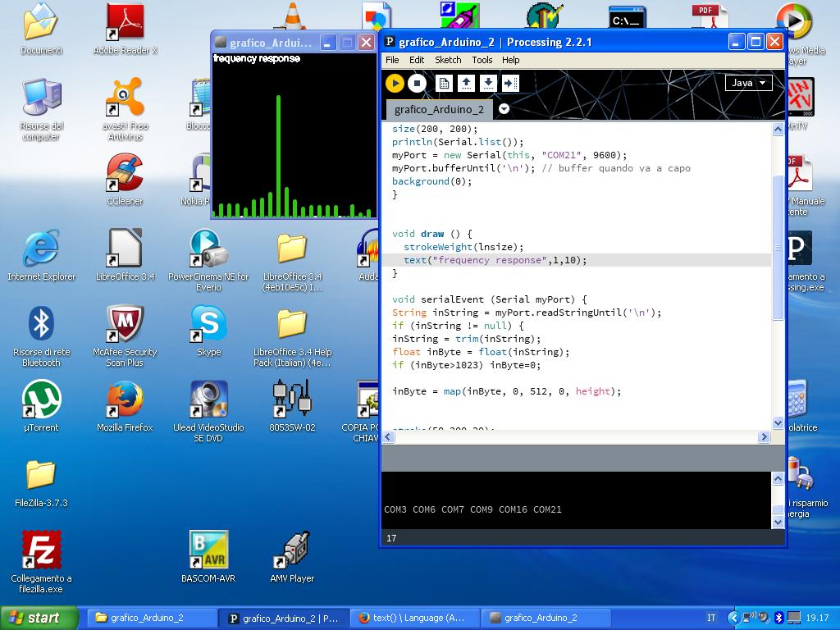Click the editor horizontal scrollbar left arrow
The width and height of the screenshot is (840, 630).
click(388, 436)
